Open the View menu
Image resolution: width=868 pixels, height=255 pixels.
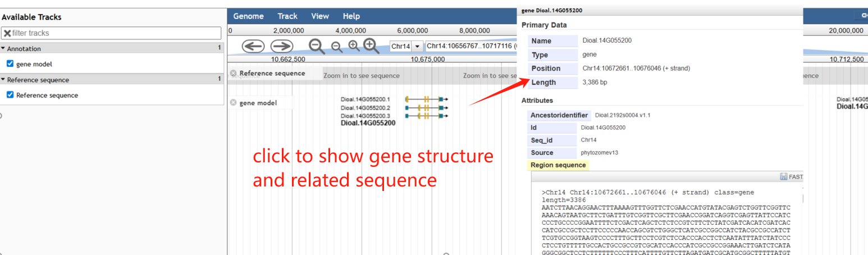(320, 16)
